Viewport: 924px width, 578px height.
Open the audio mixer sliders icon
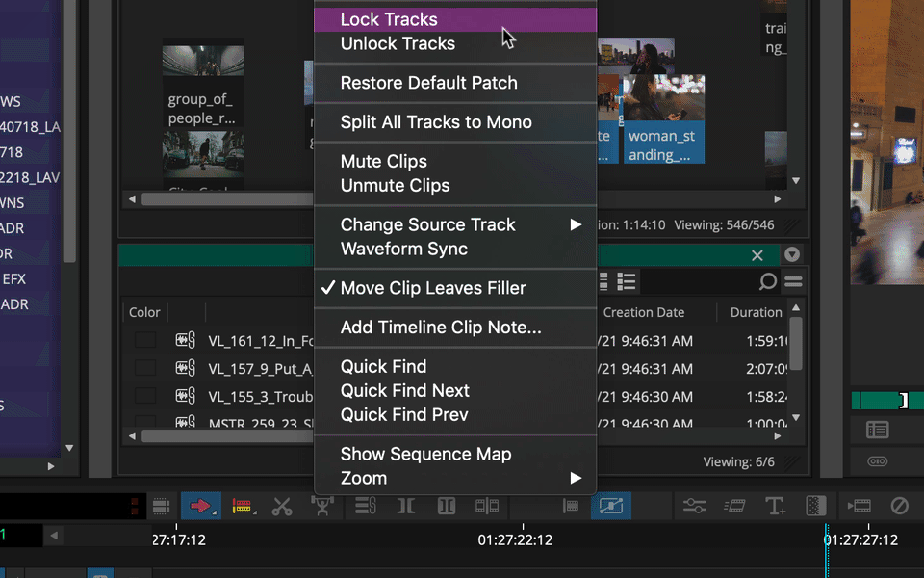[694, 506]
